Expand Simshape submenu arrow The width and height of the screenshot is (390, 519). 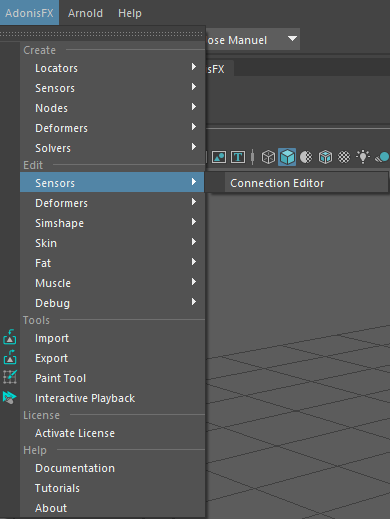[194, 222]
